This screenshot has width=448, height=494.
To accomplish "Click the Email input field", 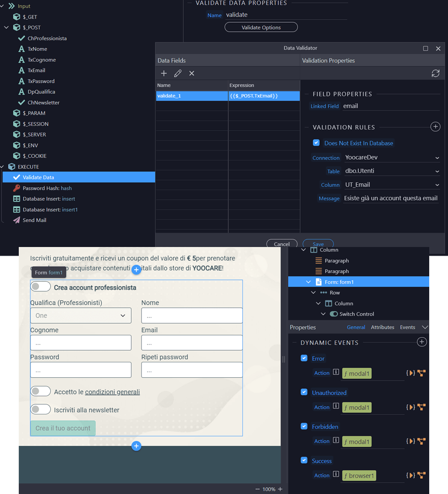I will click(192, 343).
